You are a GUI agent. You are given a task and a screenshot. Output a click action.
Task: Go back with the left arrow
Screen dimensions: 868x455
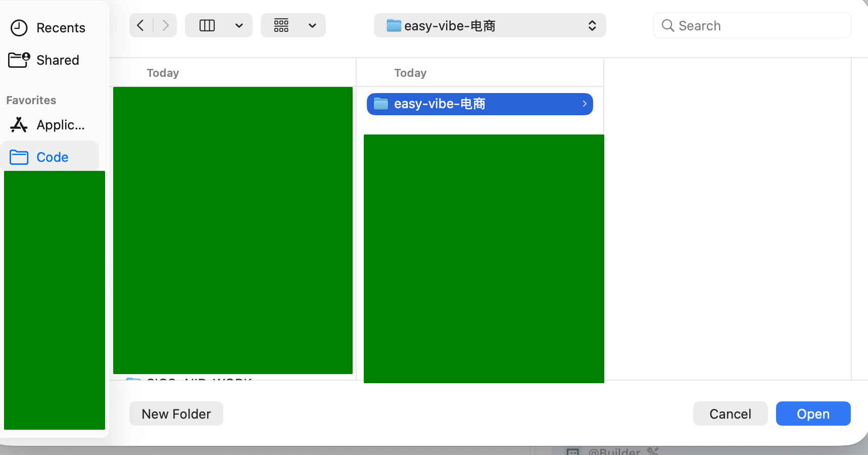point(141,25)
